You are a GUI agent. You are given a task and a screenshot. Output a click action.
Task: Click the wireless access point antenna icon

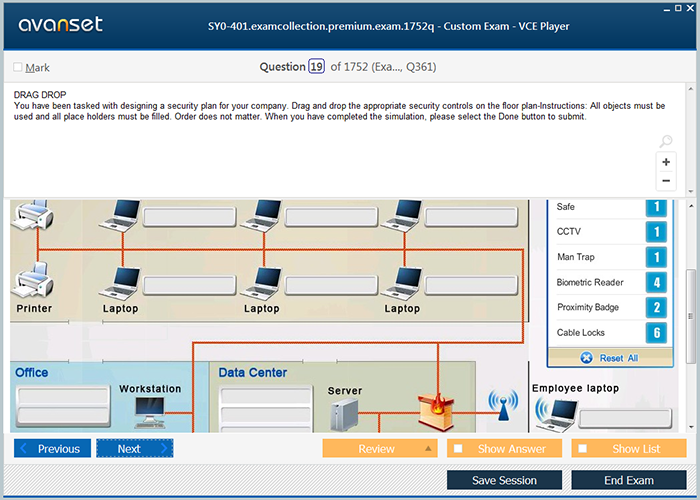click(503, 405)
